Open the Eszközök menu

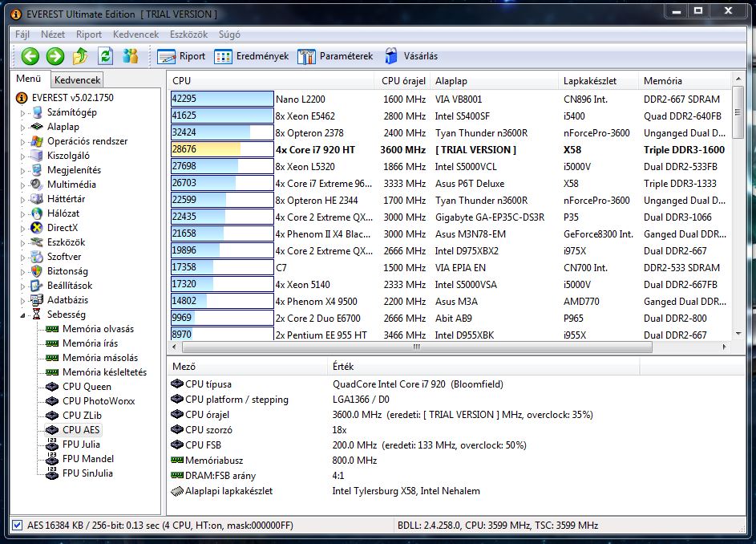pos(188,35)
